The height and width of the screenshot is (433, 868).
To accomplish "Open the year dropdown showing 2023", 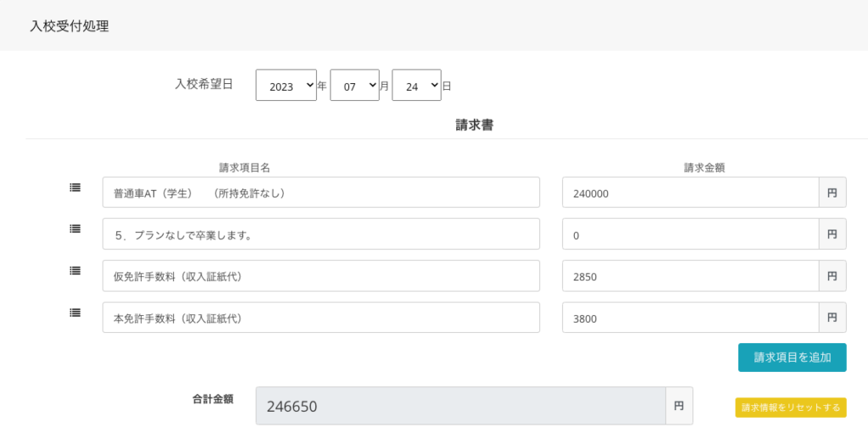I will coord(286,86).
